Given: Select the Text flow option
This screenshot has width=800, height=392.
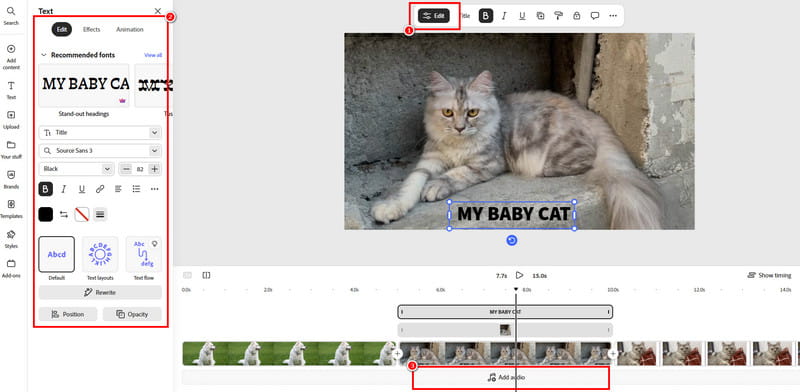Looking at the screenshot, I should point(143,254).
